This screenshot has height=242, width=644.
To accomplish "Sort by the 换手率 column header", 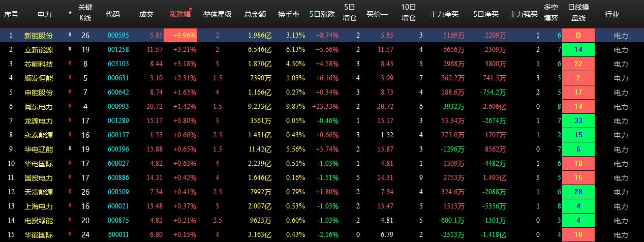I will tap(289, 14).
